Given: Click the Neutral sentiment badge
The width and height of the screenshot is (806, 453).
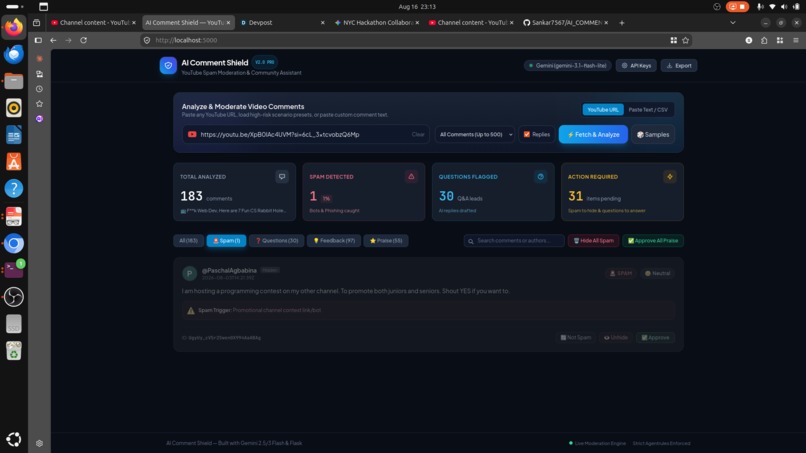Looking at the screenshot, I should pos(657,274).
